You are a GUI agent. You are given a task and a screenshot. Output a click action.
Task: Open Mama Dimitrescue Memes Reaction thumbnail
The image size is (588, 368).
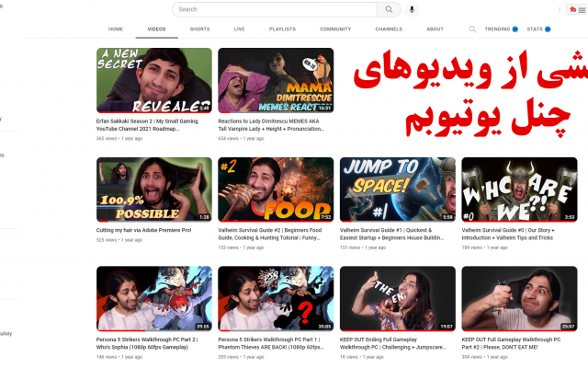pos(276,80)
